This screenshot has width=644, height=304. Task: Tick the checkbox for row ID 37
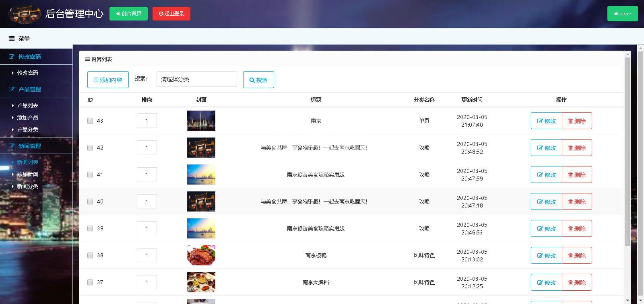pos(90,282)
